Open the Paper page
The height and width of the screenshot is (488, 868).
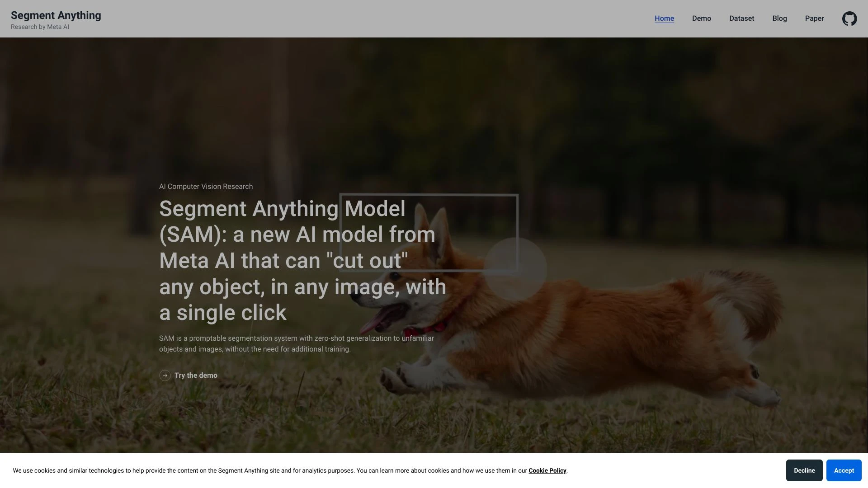(x=814, y=19)
